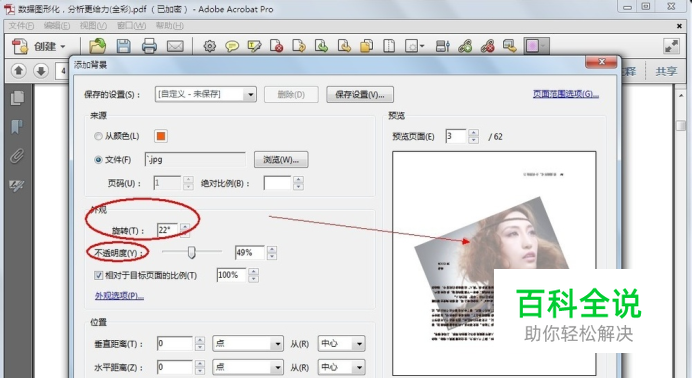Open the bookmarks side panel
Screen dimensions: 692x378
[17, 127]
